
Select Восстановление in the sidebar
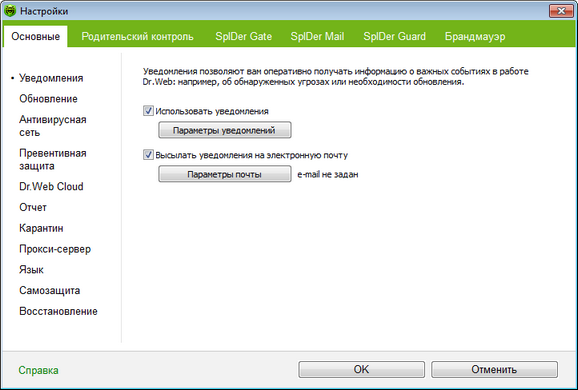(58, 311)
